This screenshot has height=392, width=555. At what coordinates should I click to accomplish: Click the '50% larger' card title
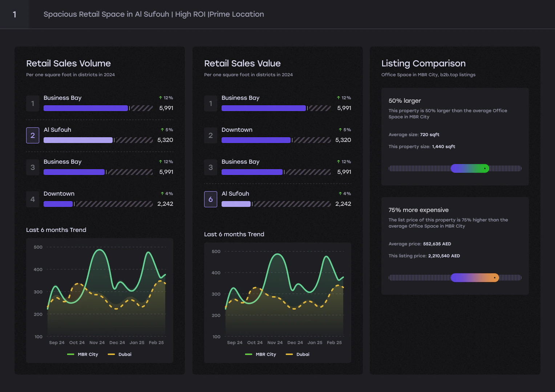[x=405, y=101]
